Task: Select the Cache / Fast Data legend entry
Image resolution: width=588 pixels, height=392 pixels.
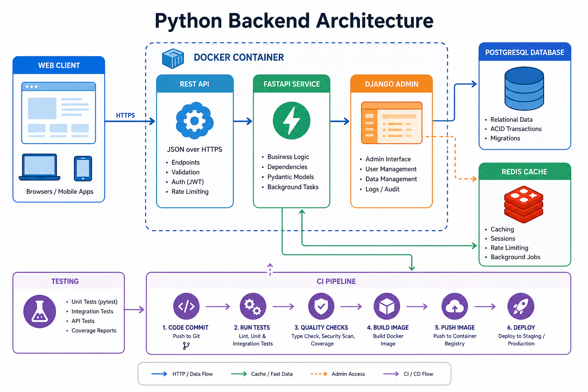Action: click(262, 374)
